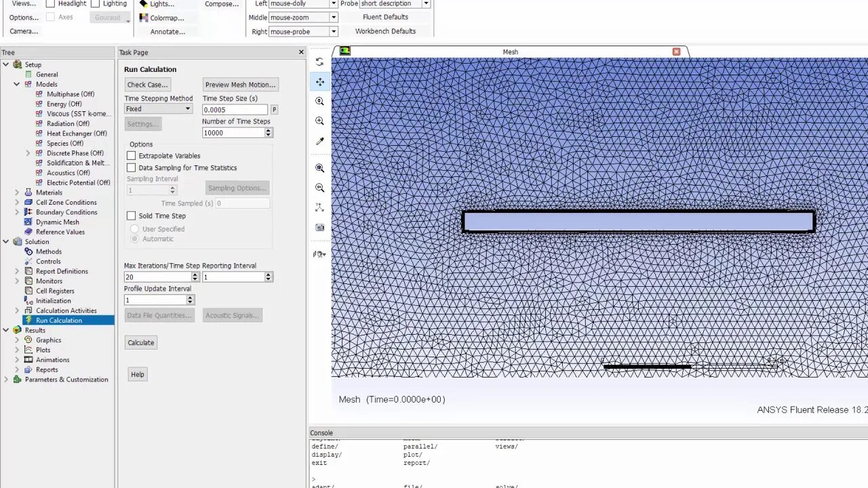Open the Views dialog button
This screenshot has height=488, width=868.
coord(24,3)
